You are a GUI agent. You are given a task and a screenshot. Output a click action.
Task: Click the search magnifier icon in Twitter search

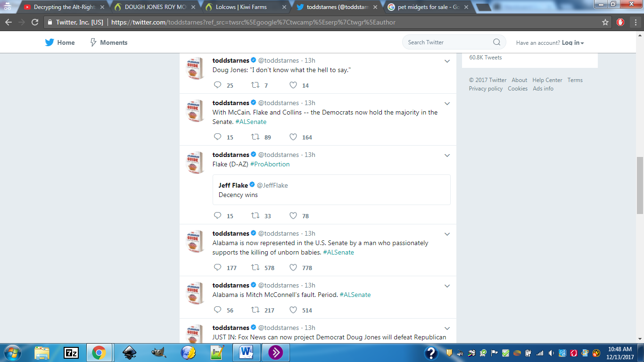pos(496,42)
